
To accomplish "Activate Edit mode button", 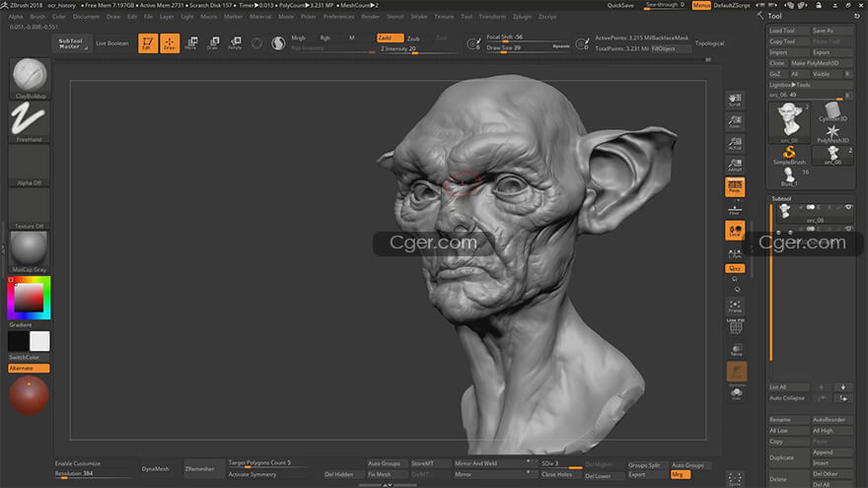I will [148, 43].
